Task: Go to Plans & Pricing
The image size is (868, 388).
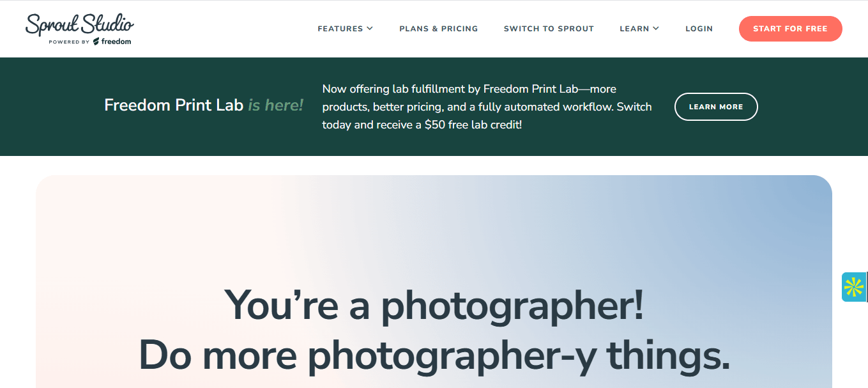Action: pyautogui.click(x=438, y=29)
